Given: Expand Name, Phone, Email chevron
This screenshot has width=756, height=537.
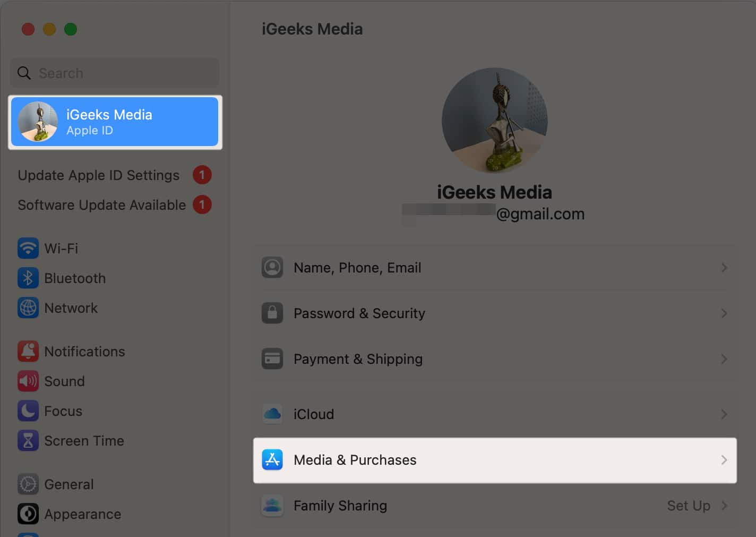Looking at the screenshot, I should (x=724, y=267).
